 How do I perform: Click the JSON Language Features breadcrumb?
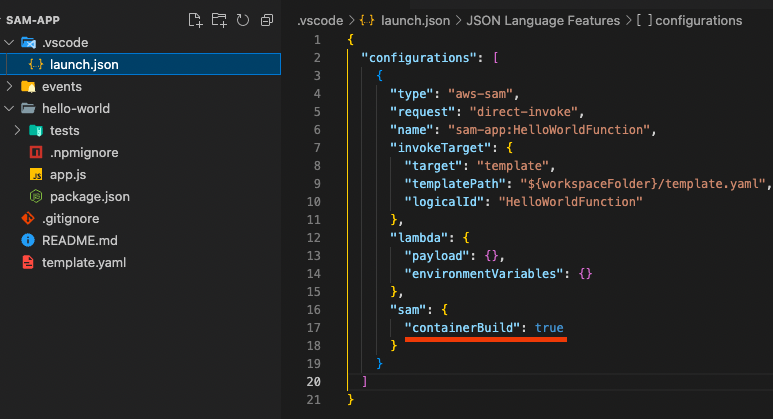[x=543, y=21]
